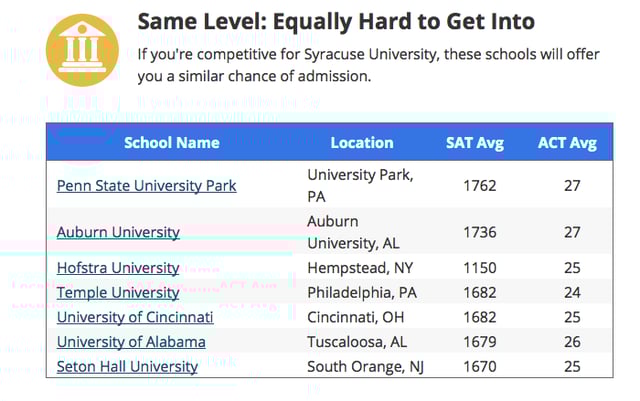The height and width of the screenshot is (401, 640).
Task: Open the Auburn University link
Action: tap(118, 232)
